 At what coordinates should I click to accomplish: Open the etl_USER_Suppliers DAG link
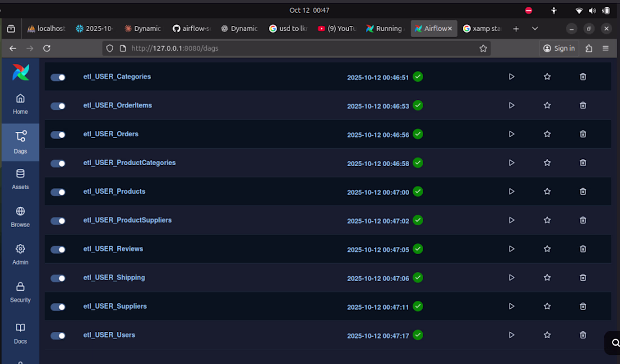tap(115, 307)
